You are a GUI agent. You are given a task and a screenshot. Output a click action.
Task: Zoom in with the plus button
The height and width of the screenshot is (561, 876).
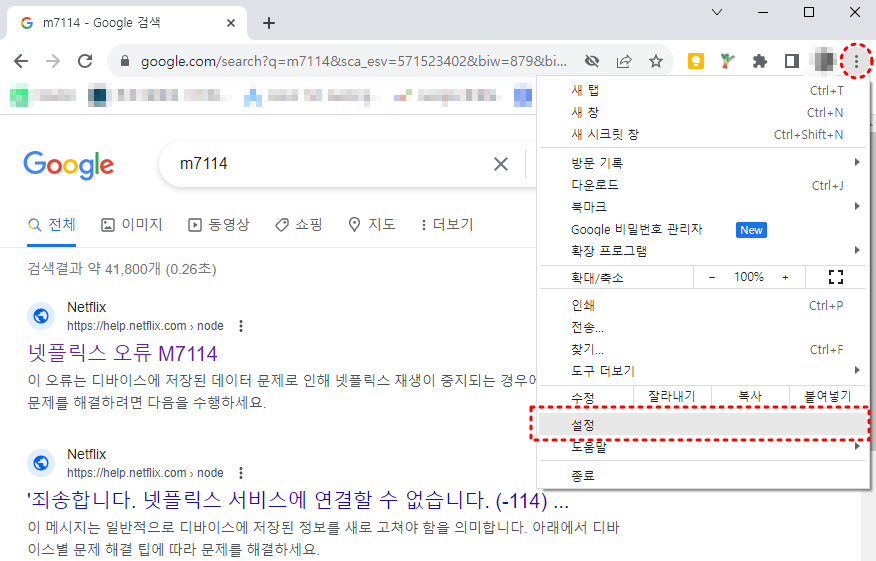tap(785, 277)
